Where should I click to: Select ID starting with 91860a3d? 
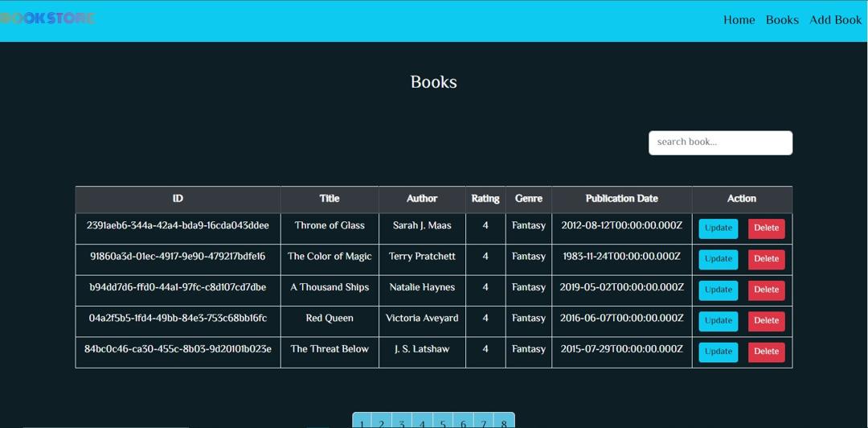point(178,257)
